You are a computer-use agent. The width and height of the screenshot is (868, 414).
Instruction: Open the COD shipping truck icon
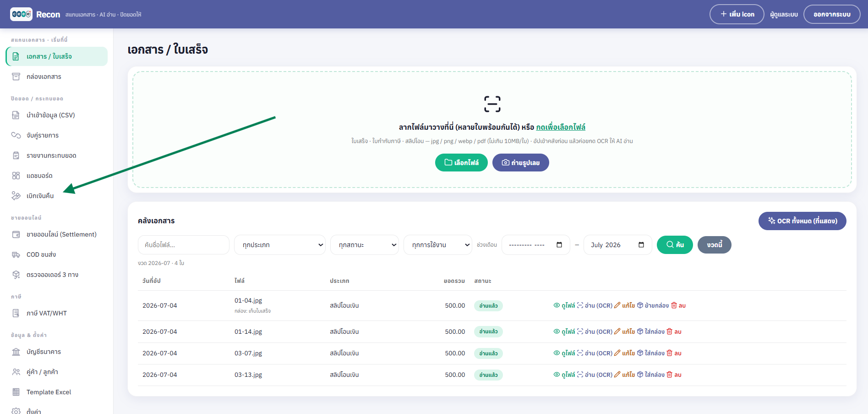[16, 254]
